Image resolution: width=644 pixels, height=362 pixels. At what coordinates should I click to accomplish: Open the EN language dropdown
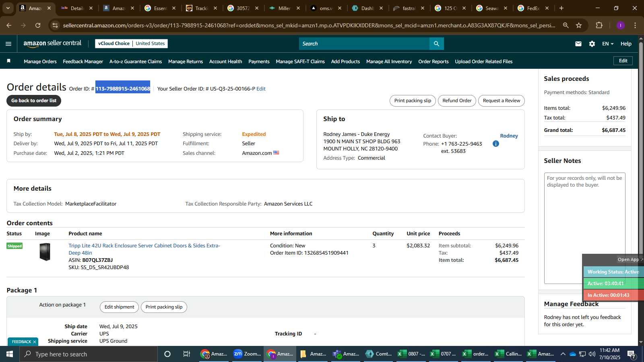608,44
